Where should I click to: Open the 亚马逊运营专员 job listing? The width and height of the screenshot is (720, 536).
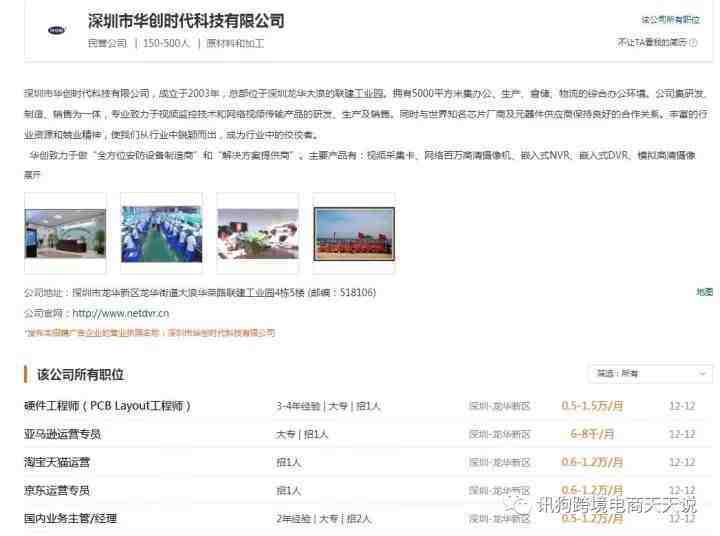[x=62, y=434]
